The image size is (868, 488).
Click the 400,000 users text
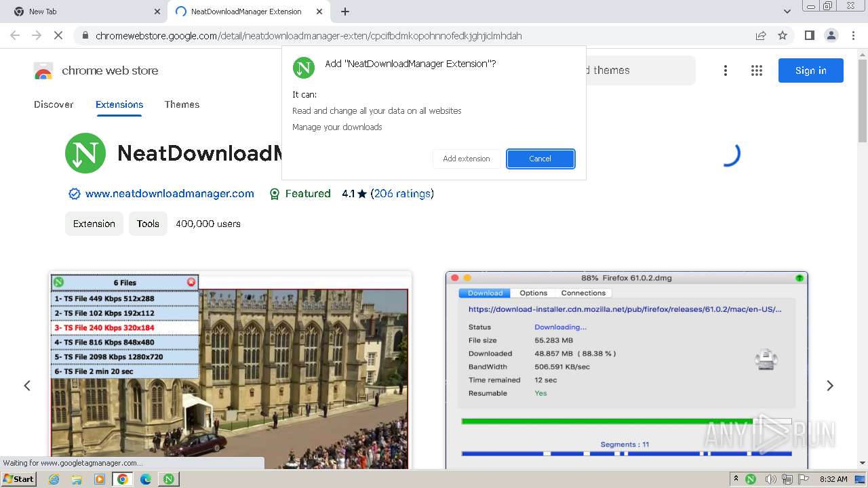[208, 224]
